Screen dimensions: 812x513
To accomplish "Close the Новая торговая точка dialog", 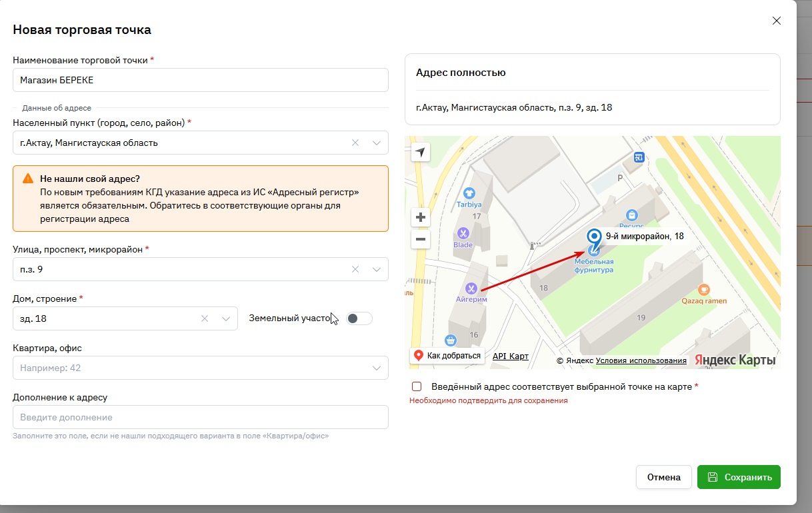I will [x=776, y=21].
